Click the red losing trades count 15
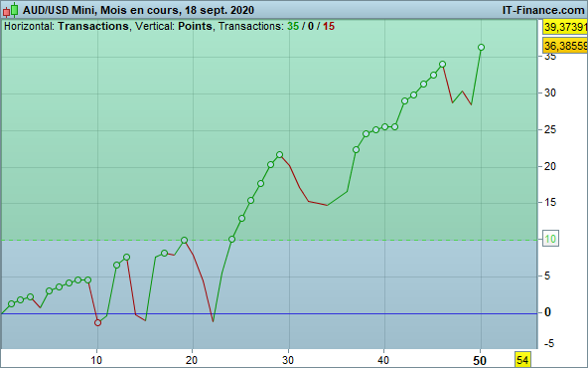This screenshot has height=368, width=588. [329, 26]
